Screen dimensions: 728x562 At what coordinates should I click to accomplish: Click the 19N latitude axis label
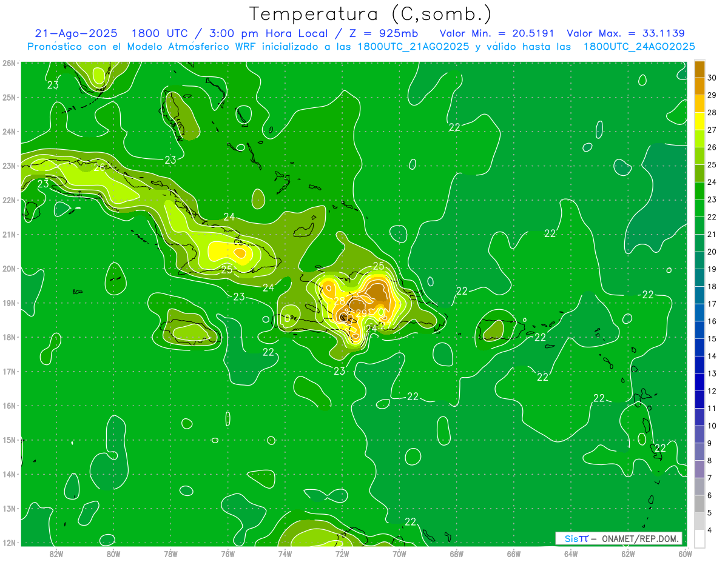(x=8, y=303)
